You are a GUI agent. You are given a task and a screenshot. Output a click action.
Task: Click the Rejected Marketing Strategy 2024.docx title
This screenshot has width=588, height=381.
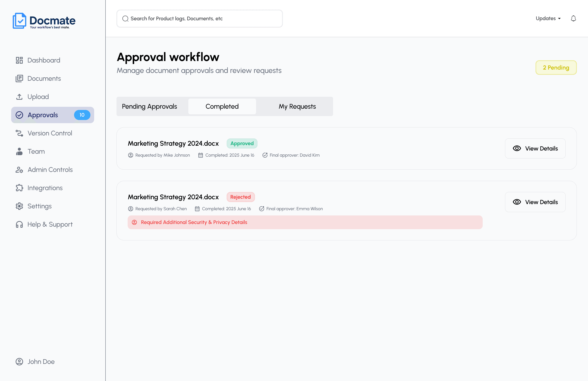pyautogui.click(x=173, y=197)
